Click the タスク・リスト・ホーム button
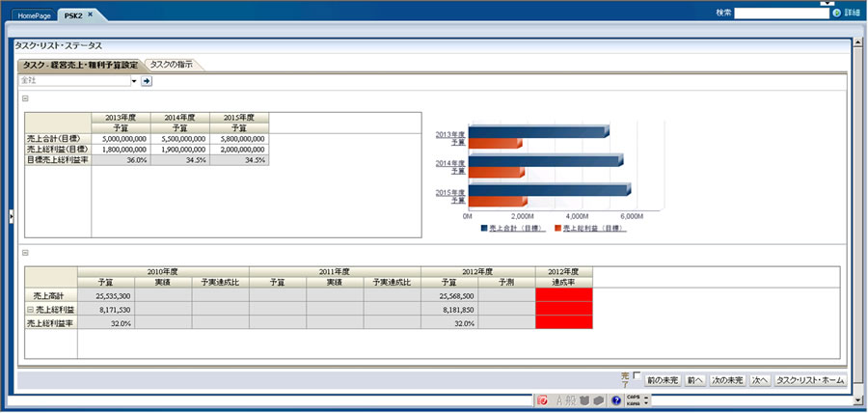Screen dimensions: 868x413 pos(810,380)
